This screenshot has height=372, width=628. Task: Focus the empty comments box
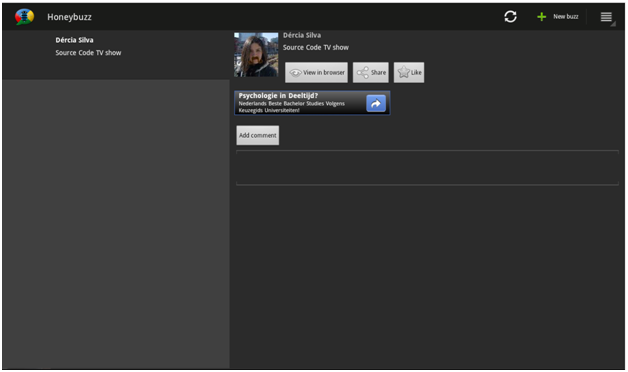click(427, 168)
